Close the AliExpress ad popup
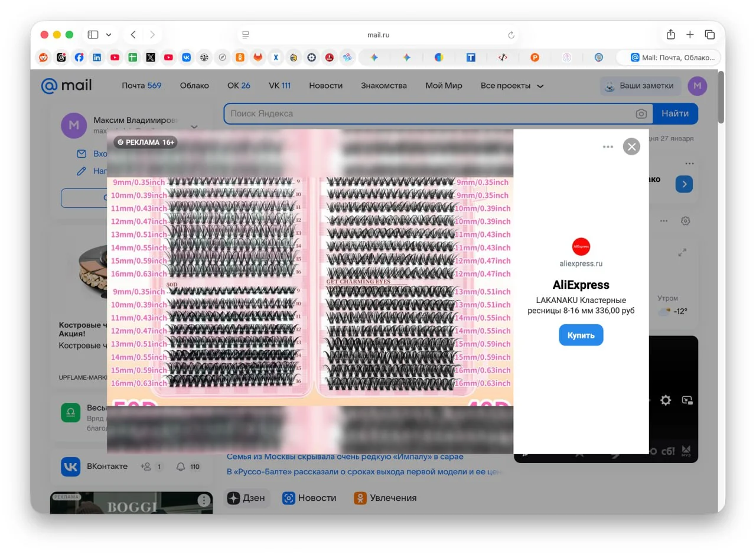The height and width of the screenshot is (554, 756). 631,146
